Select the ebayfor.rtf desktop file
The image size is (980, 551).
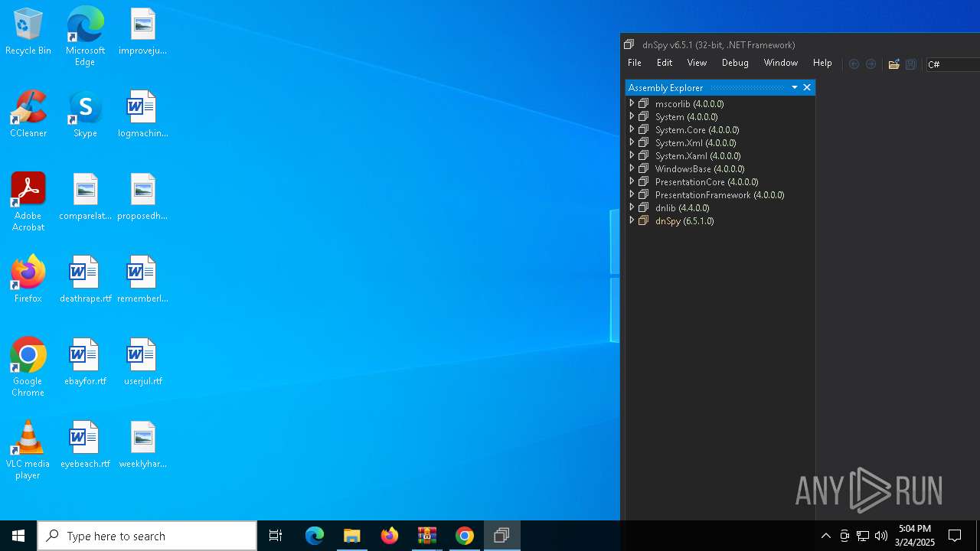pos(85,362)
